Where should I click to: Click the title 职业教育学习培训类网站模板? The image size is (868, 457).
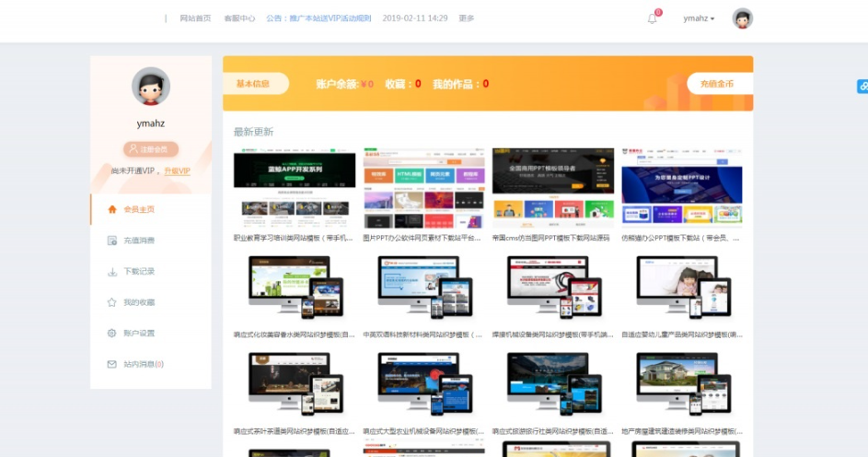coord(294,239)
